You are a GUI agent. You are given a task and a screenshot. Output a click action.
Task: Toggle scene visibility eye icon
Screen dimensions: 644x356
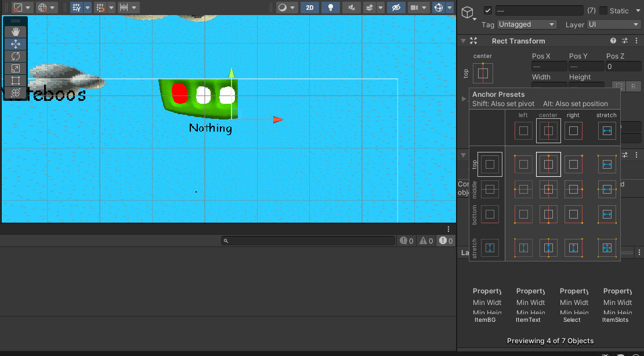[x=396, y=8]
